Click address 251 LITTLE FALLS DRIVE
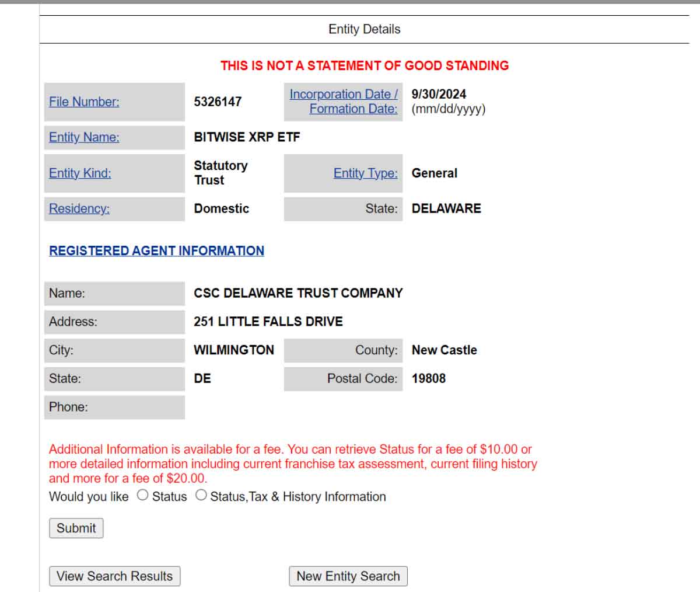 (268, 321)
